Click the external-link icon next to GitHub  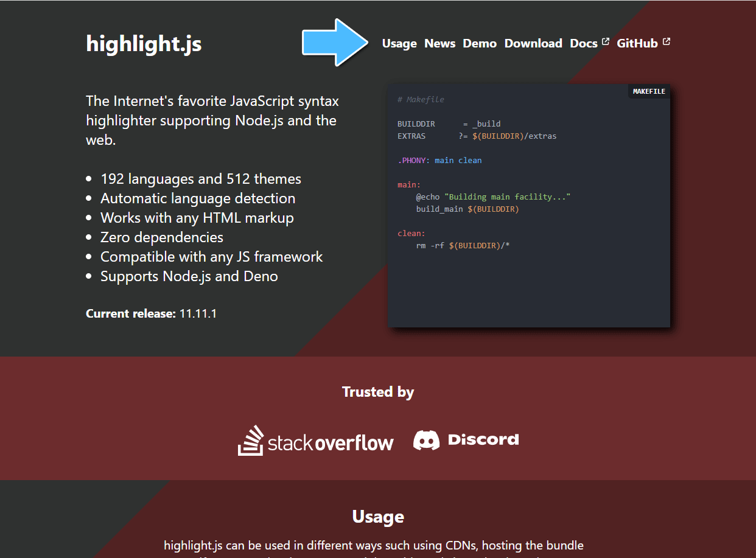667,41
